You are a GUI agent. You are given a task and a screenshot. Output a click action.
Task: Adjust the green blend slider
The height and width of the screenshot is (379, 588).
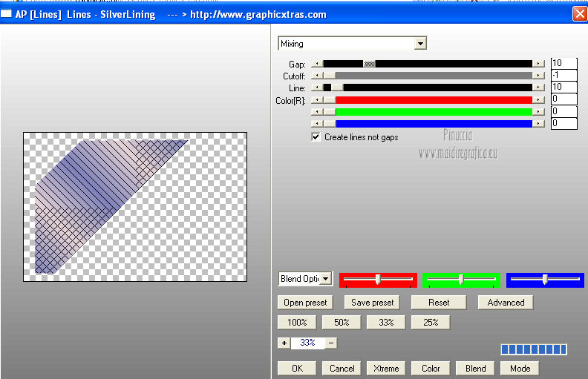click(x=461, y=280)
